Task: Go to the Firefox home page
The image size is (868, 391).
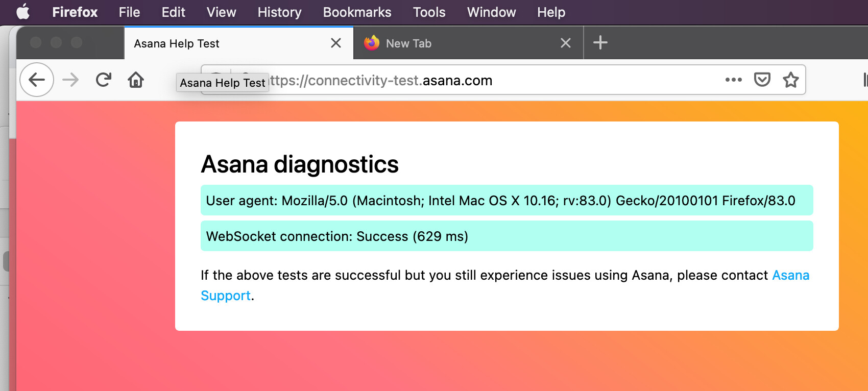Action: pos(136,80)
